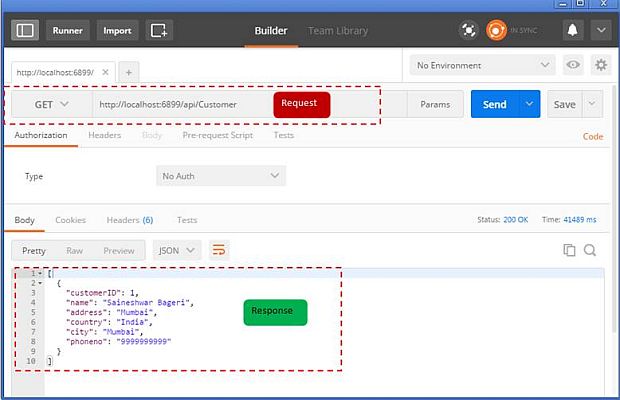Screen dimensions: 620x400
Task: Switch to the Team Library tab
Action: pyautogui.click(x=338, y=31)
